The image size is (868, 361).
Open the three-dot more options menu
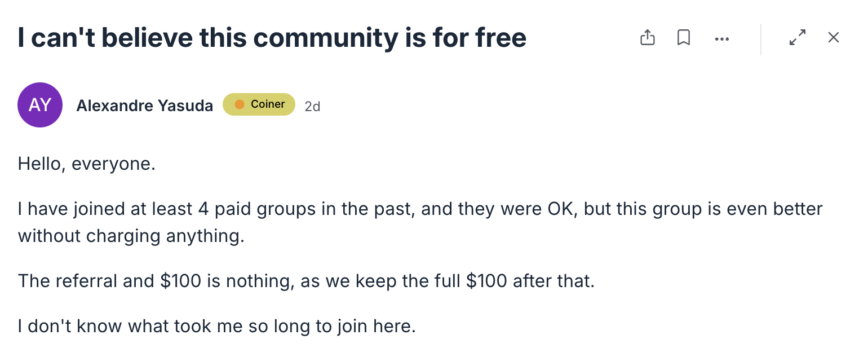(x=721, y=39)
